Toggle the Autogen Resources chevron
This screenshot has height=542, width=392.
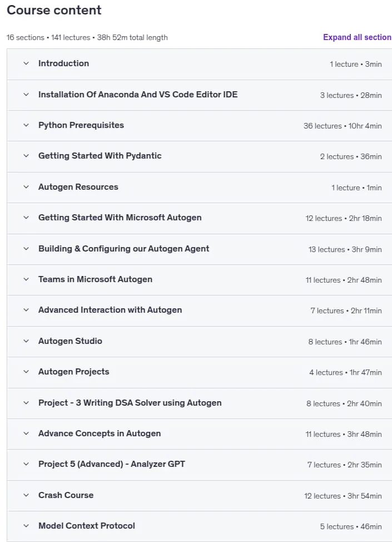point(26,187)
